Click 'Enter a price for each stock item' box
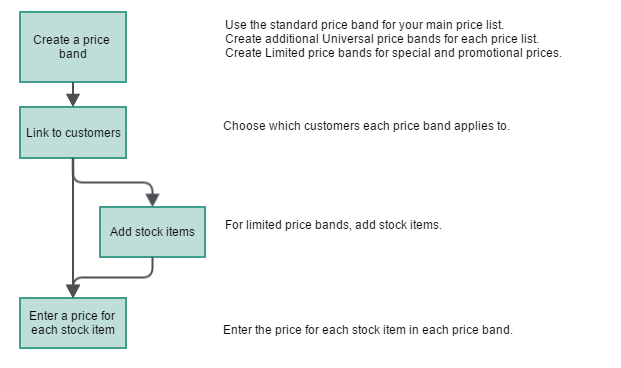The width and height of the screenshot is (621, 368). 73,323
